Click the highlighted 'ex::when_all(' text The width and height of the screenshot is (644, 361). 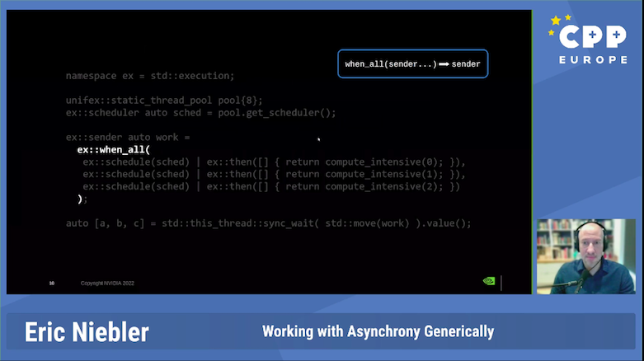click(114, 149)
